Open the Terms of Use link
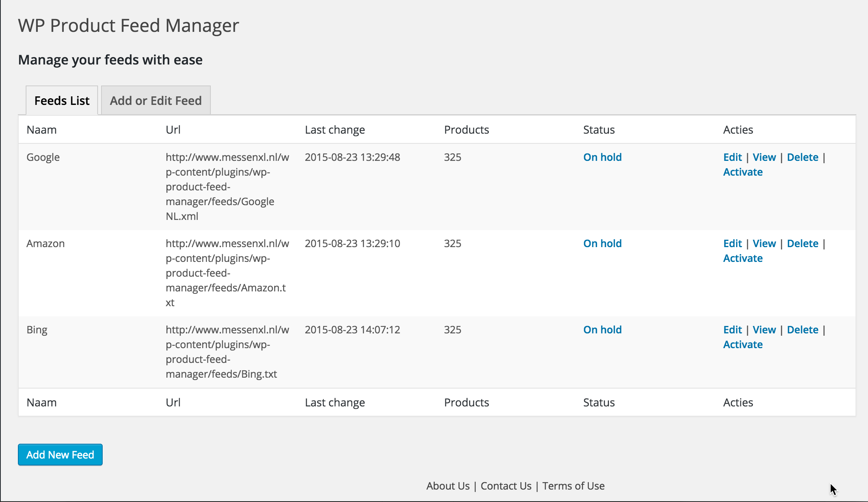 573,486
